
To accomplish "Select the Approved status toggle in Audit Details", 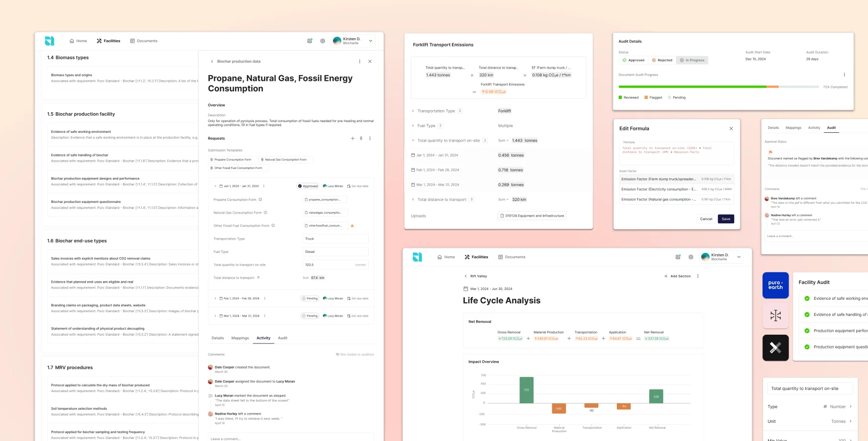I will (x=634, y=60).
